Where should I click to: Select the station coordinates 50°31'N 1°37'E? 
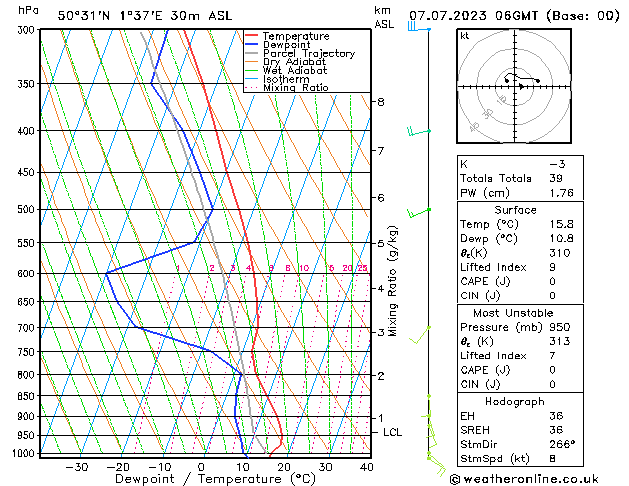pos(110,16)
